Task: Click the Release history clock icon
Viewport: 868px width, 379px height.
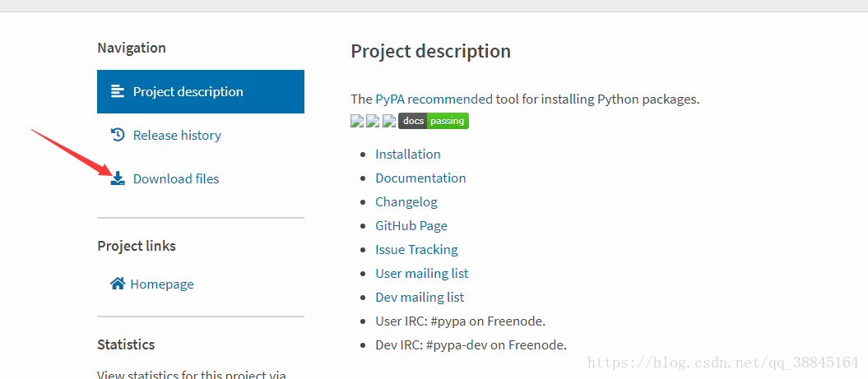Action: (118, 135)
